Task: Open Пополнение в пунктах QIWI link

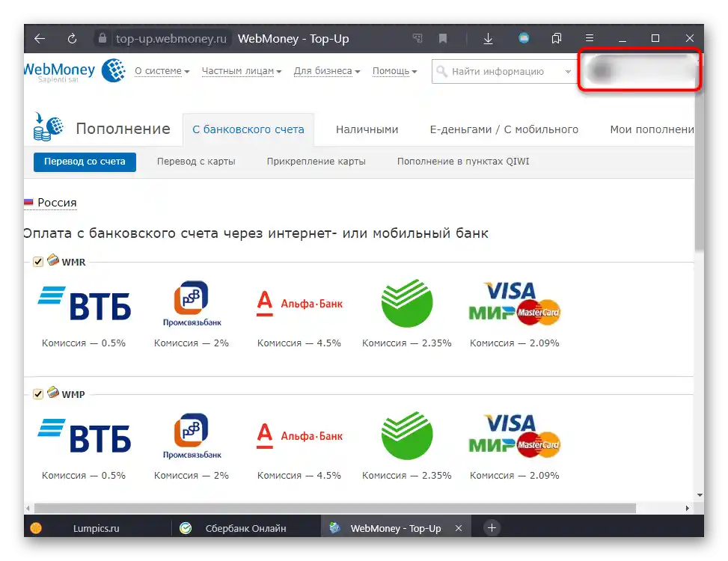Action: [463, 162]
